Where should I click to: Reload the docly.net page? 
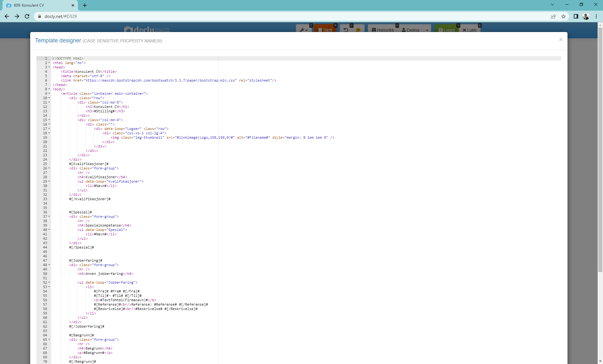tap(27, 16)
